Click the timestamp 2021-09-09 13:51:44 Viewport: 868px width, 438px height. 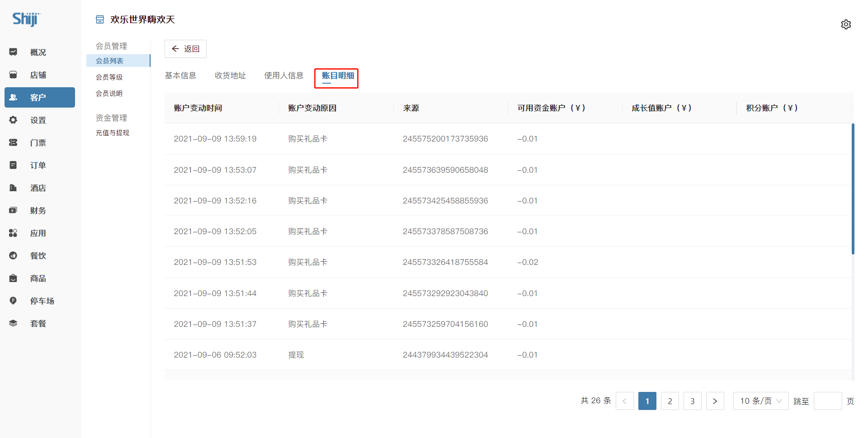[215, 293]
